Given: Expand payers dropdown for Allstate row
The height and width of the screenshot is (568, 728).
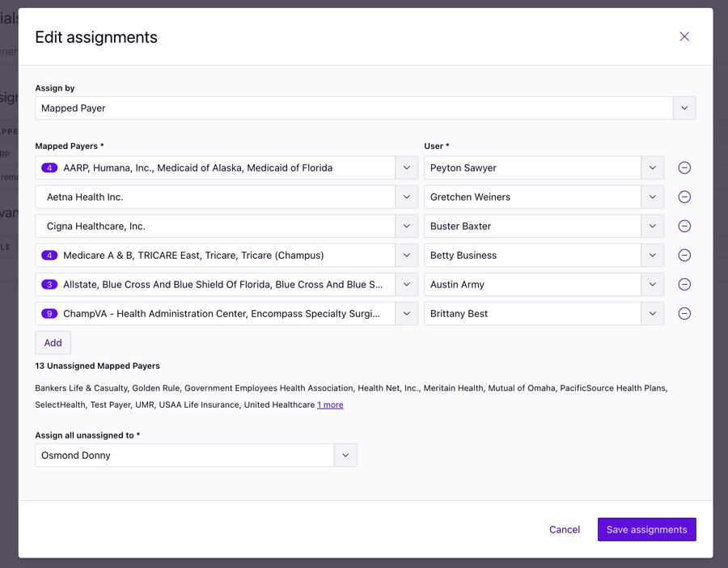Looking at the screenshot, I should pos(406,285).
